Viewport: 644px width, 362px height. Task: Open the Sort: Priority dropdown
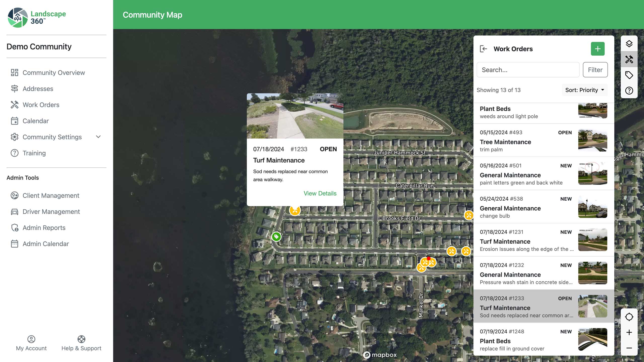[x=584, y=90]
